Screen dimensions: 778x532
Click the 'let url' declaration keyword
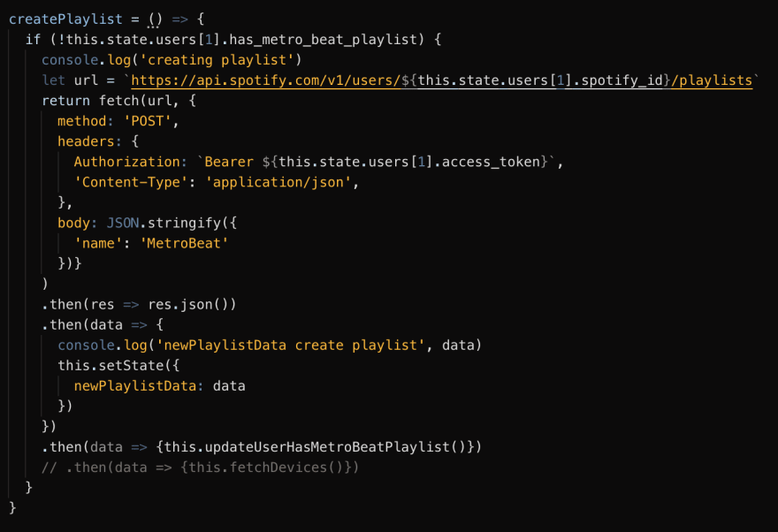tap(54, 80)
